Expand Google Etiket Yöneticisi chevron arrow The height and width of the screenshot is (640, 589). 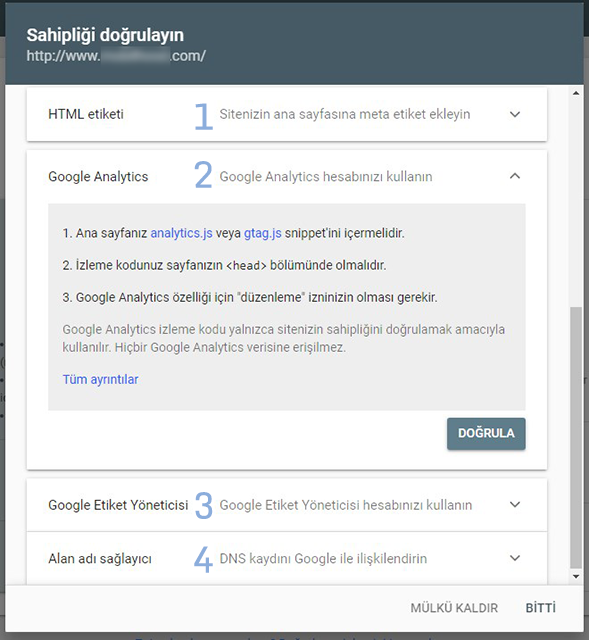pyautogui.click(x=515, y=504)
